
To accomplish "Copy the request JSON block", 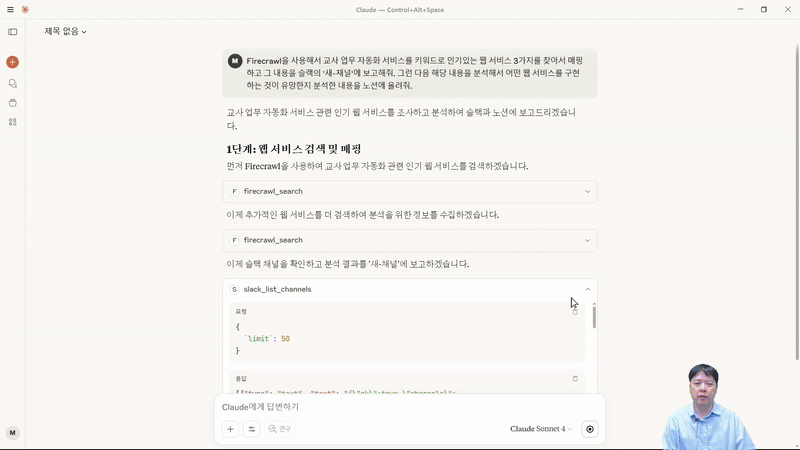I will pyautogui.click(x=575, y=312).
